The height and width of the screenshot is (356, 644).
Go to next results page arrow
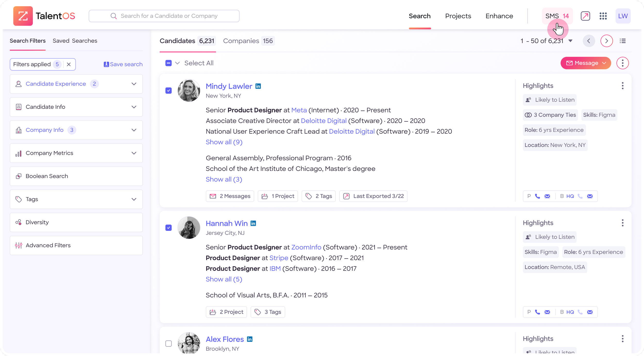tap(606, 41)
